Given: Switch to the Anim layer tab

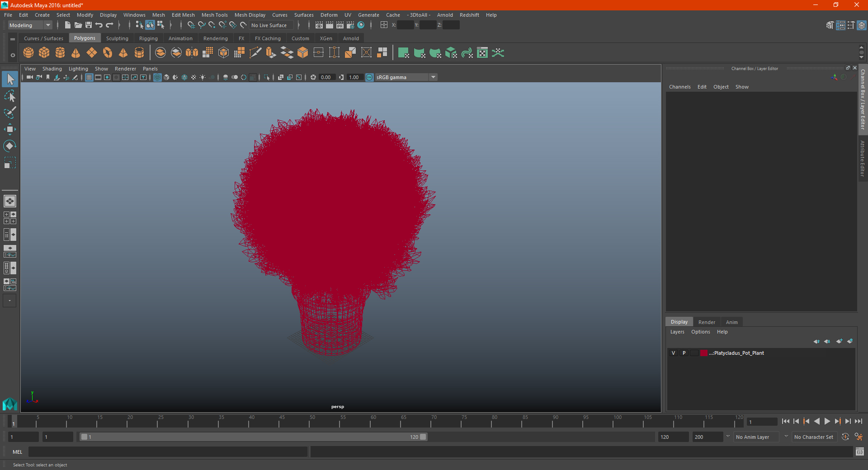Looking at the screenshot, I should click(x=731, y=322).
